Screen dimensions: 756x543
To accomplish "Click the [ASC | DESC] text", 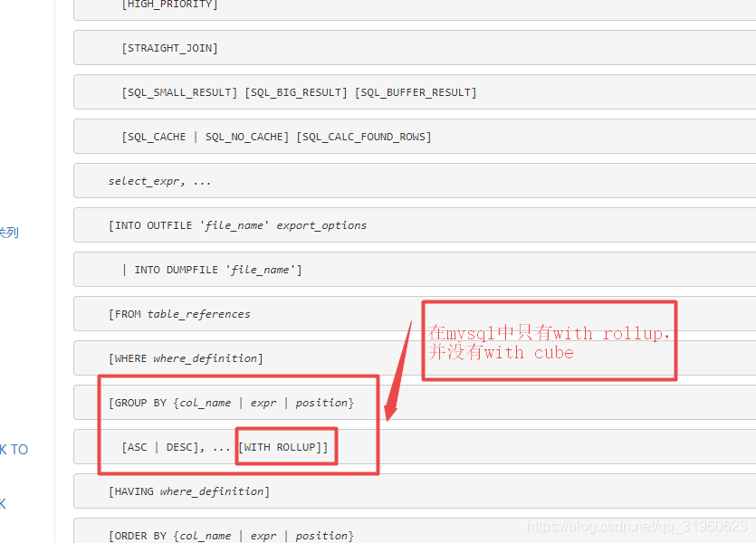I will pyautogui.click(x=159, y=447).
